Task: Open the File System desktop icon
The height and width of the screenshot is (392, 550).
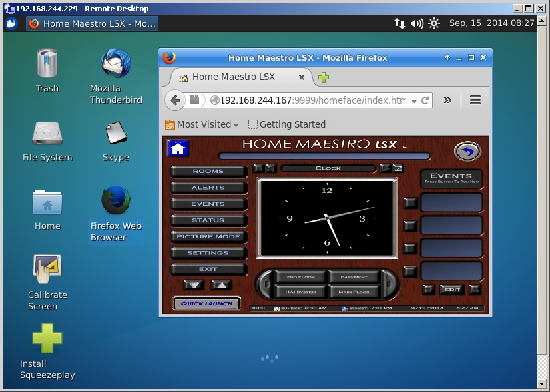Action: coord(47,142)
